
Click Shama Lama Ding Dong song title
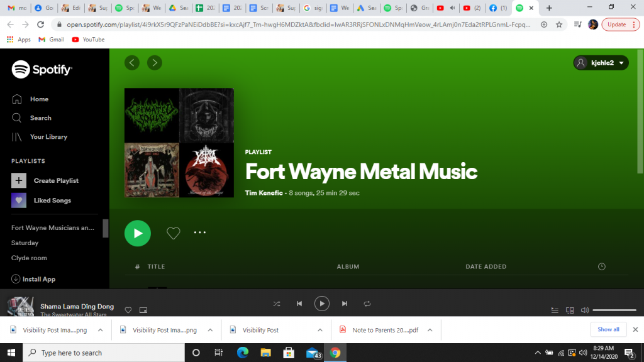tap(77, 307)
